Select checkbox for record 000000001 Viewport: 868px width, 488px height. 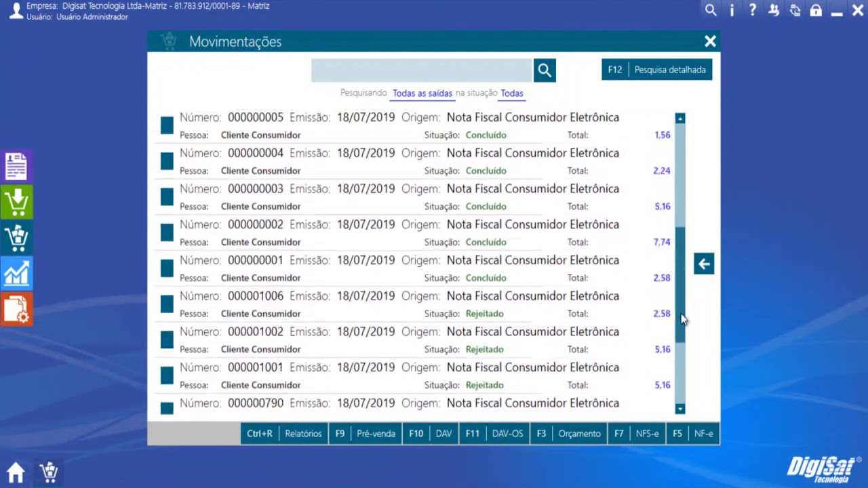coord(167,268)
